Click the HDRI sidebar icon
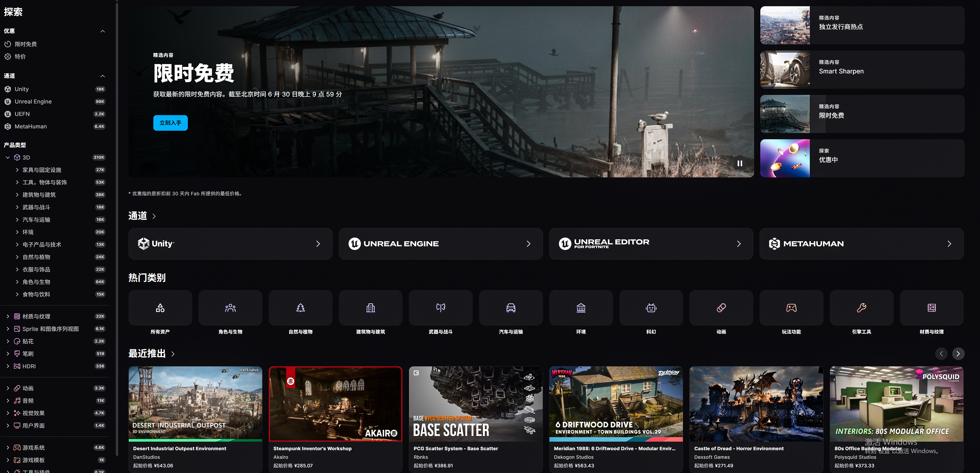This screenshot has width=980, height=473. (x=17, y=366)
